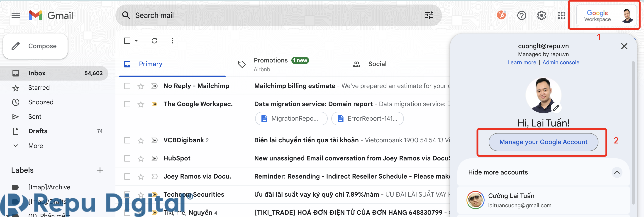
Task: Open the Learn more link
Action: pos(522,62)
